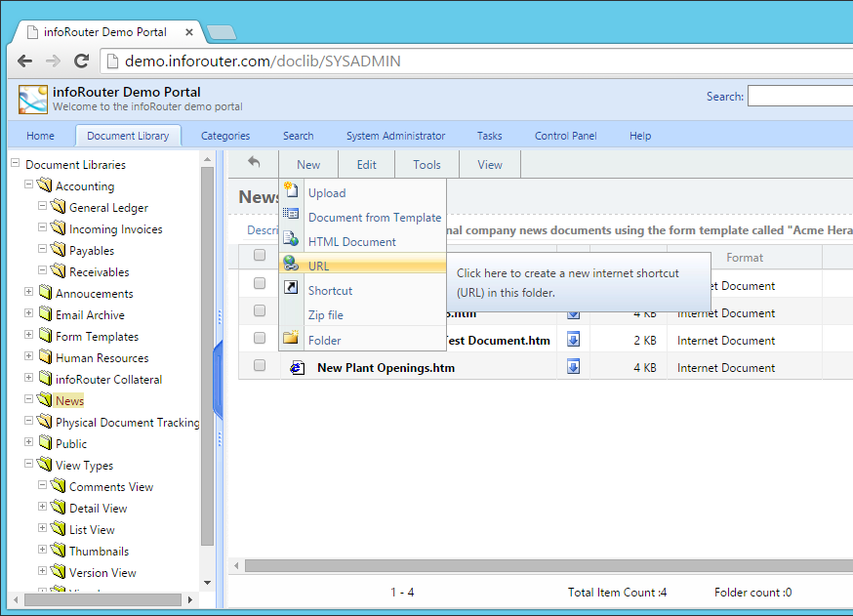853x616 pixels.
Task: Check the second document row checkbox
Action: point(260,310)
